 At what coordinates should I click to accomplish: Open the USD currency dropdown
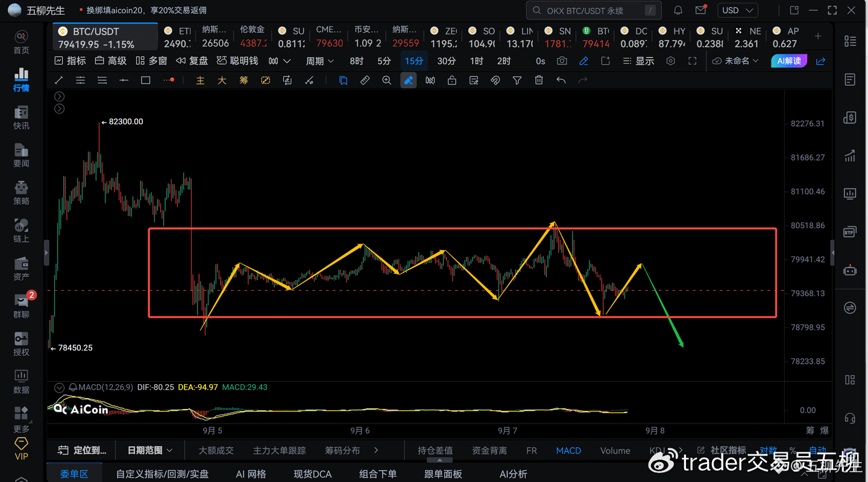click(x=737, y=10)
